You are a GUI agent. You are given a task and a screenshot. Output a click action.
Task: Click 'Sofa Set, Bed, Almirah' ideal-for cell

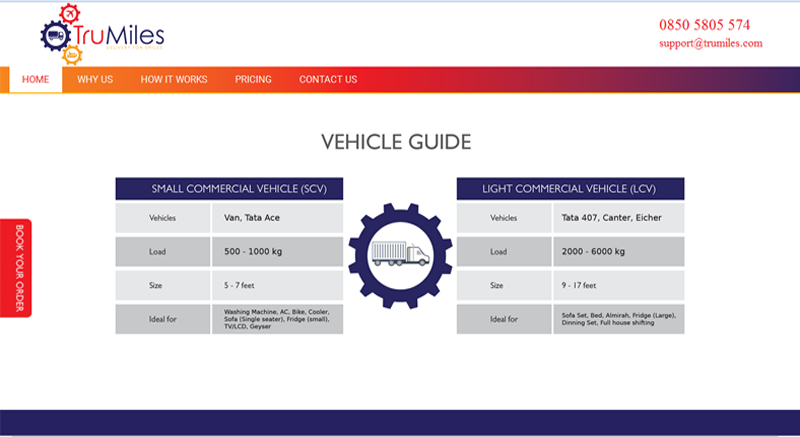coord(619,319)
